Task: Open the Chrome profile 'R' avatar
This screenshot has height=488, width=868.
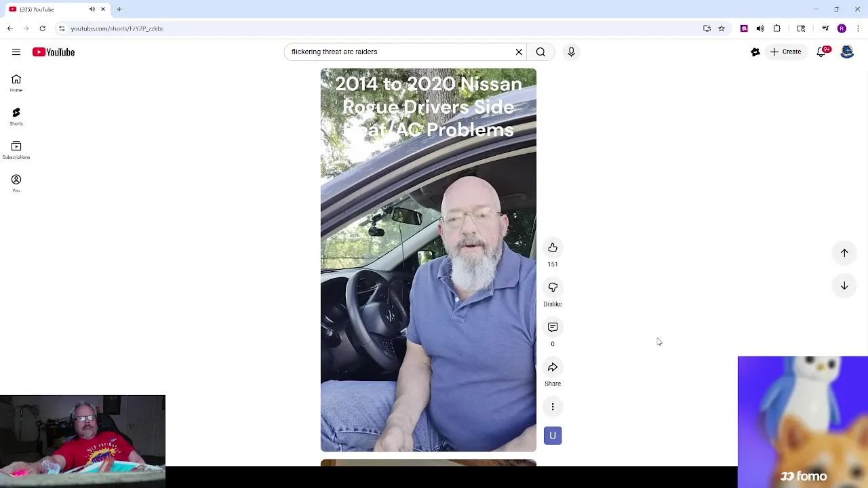Action: [842, 28]
